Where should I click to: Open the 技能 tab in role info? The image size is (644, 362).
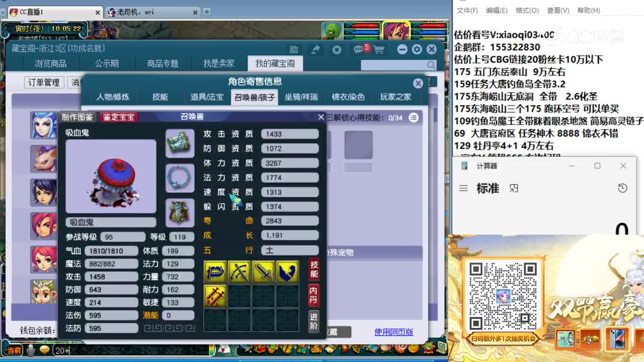(160, 97)
